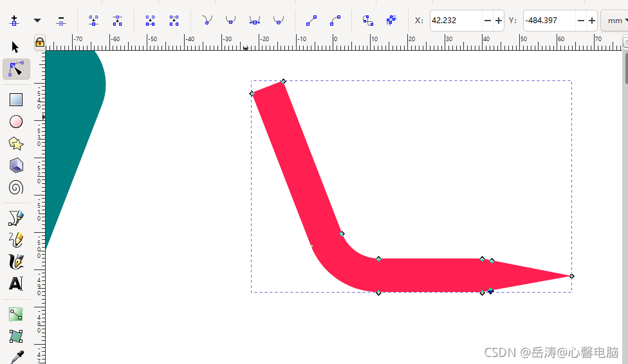Convert stroke to path icon

click(392, 21)
